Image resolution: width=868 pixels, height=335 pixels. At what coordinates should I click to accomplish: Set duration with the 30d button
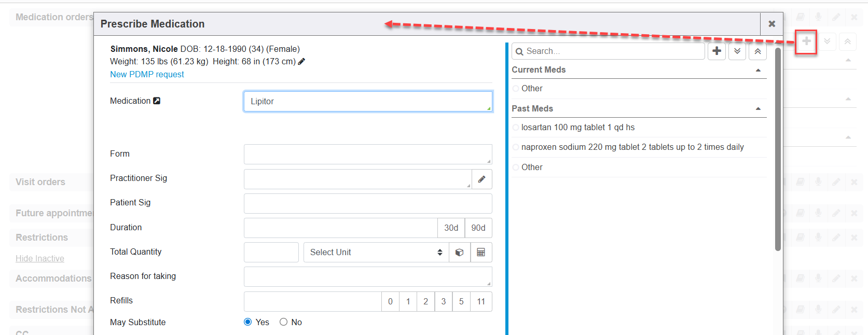click(x=451, y=228)
